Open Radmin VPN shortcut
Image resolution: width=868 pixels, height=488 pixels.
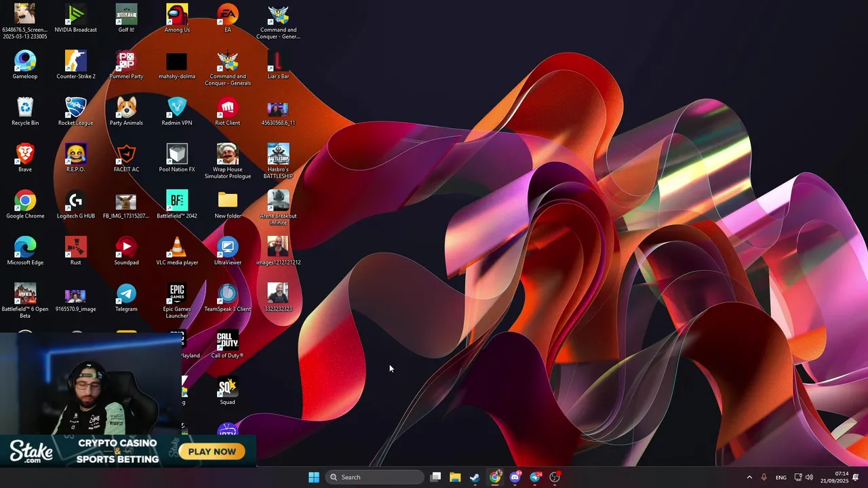(x=177, y=112)
